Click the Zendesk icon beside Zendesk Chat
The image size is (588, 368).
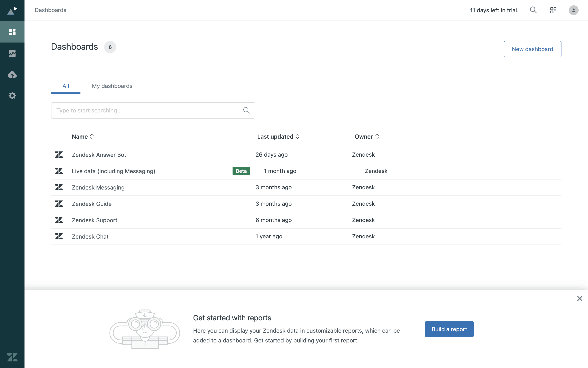(59, 236)
